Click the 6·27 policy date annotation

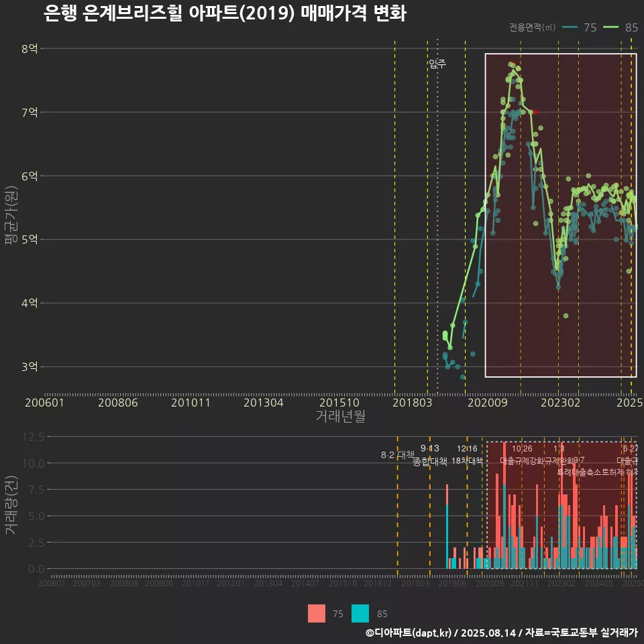(x=631, y=449)
